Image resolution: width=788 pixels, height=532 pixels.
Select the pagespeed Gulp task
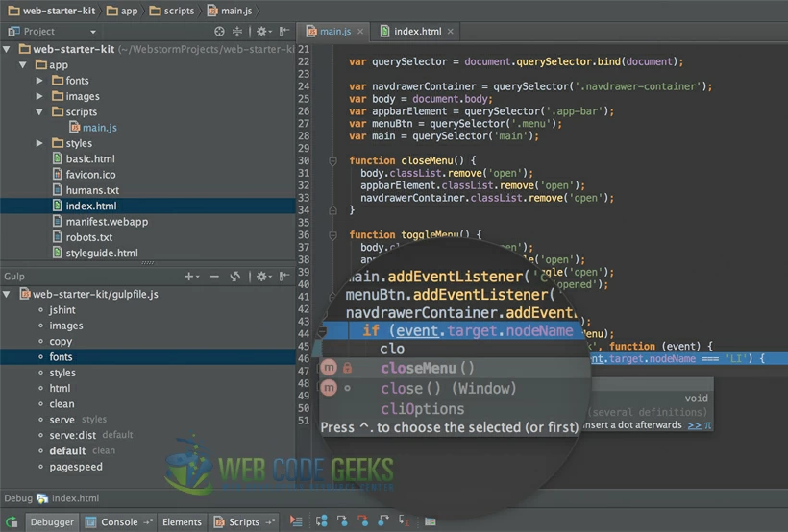click(76, 467)
